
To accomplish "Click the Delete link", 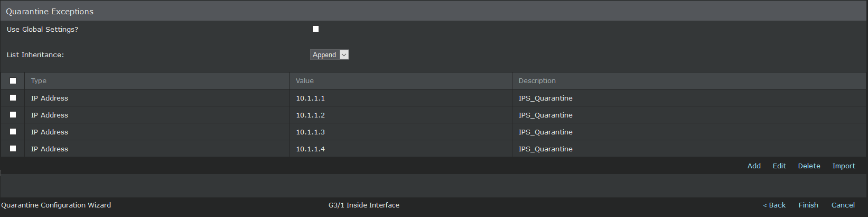I will tap(809, 166).
